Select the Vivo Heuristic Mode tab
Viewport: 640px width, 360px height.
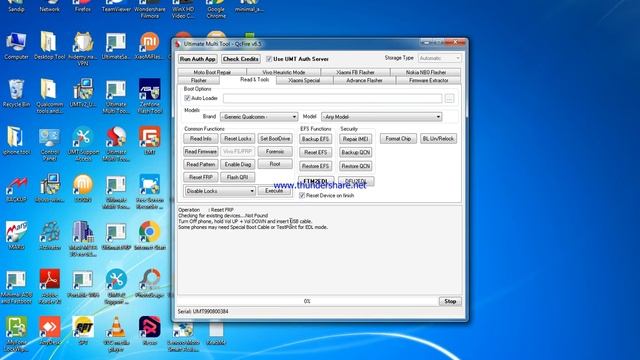coord(284,72)
